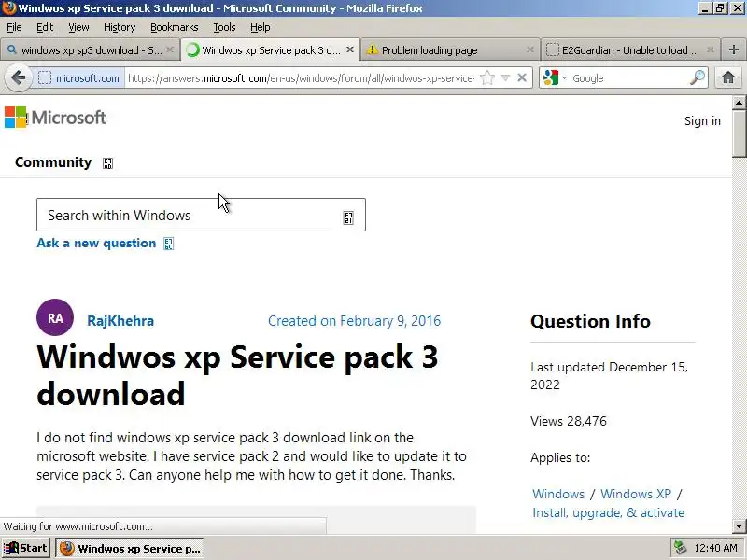
Task: Bookmark this page with the star icon
Action: point(486,77)
